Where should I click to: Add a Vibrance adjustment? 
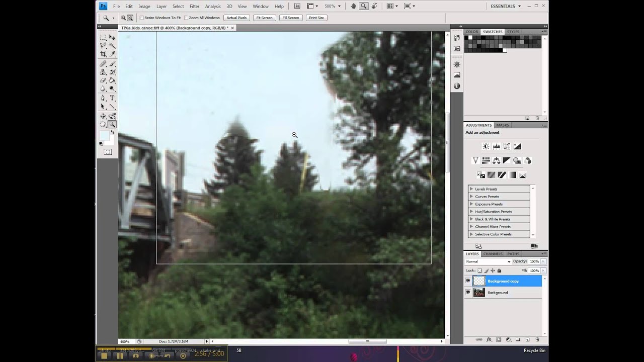point(475,160)
